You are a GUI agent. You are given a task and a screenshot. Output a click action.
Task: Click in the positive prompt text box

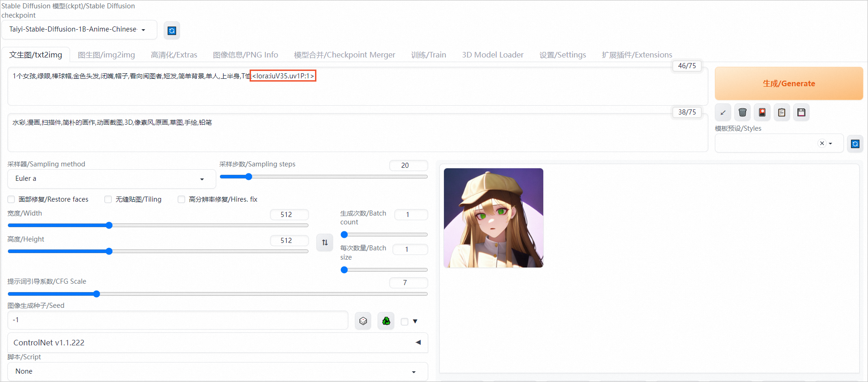point(357,86)
